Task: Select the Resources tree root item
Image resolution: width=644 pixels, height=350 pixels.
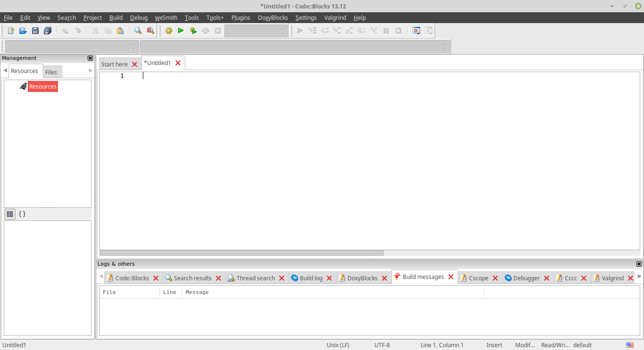Action: click(x=43, y=86)
